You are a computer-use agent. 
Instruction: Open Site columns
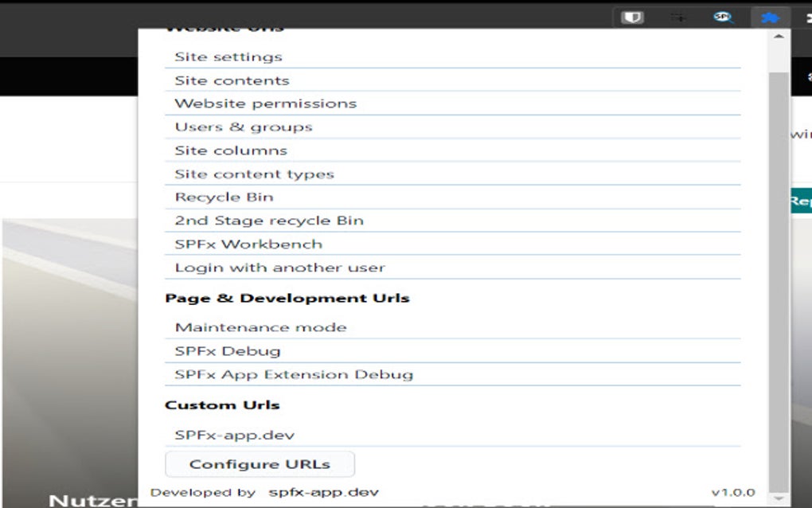(x=229, y=150)
